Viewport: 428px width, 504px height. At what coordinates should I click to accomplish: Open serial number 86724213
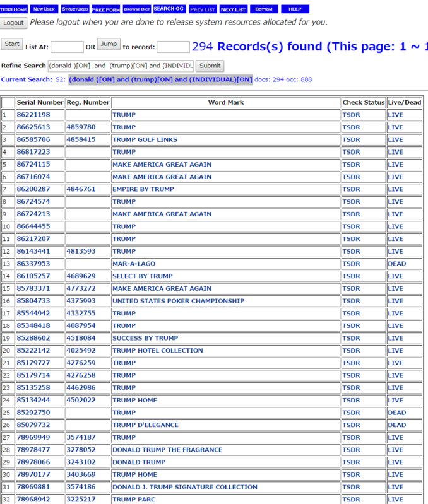(33, 214)
